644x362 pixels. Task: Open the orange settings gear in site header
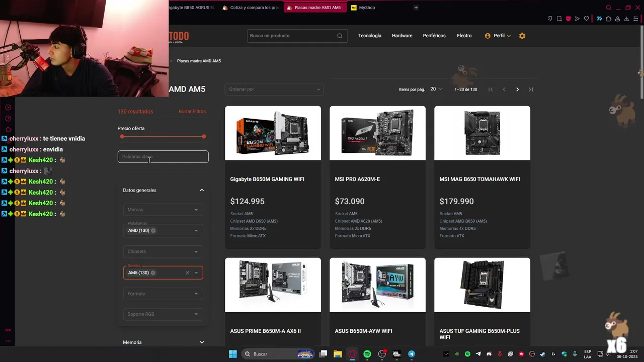(x=522, y=36)
